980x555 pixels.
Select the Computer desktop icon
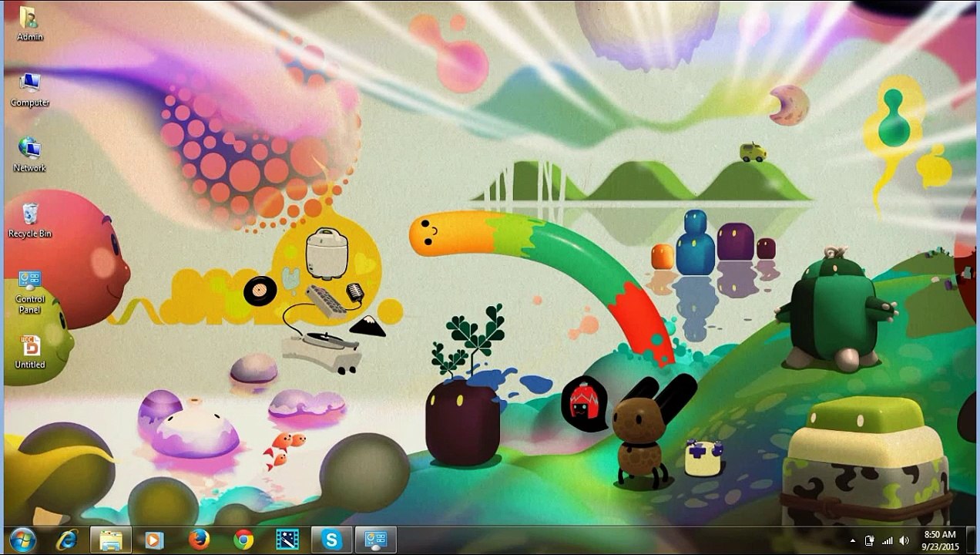(30, 89)
